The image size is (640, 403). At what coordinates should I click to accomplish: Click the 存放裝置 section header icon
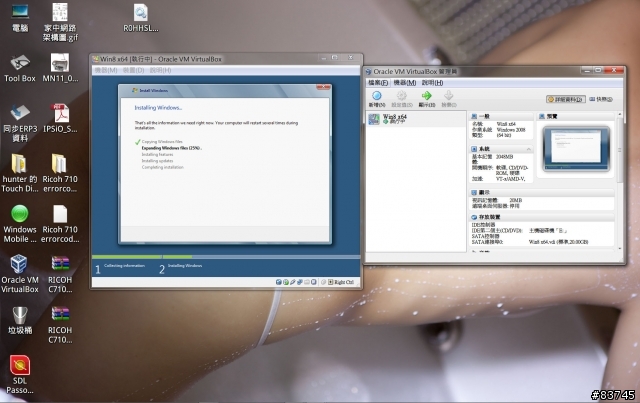click(x=474, y=217)
